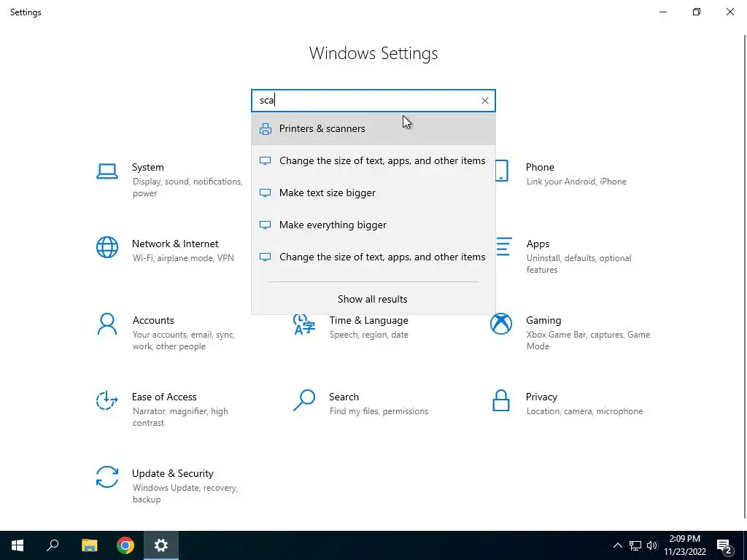The image size is (747, 560).
Task: Click 'Location, camera, microphone' text
Action: tap(584, 411)
